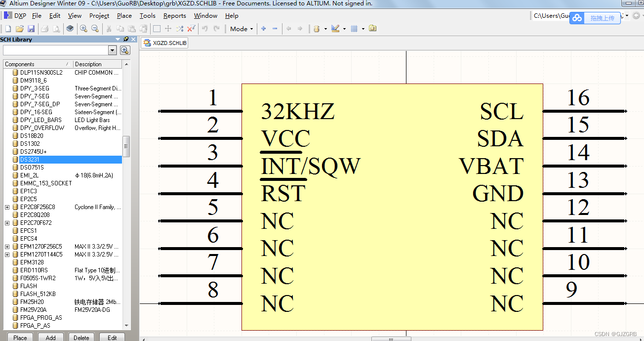
Task: Activate the Zoom In tool
Action: pos(83,28)
